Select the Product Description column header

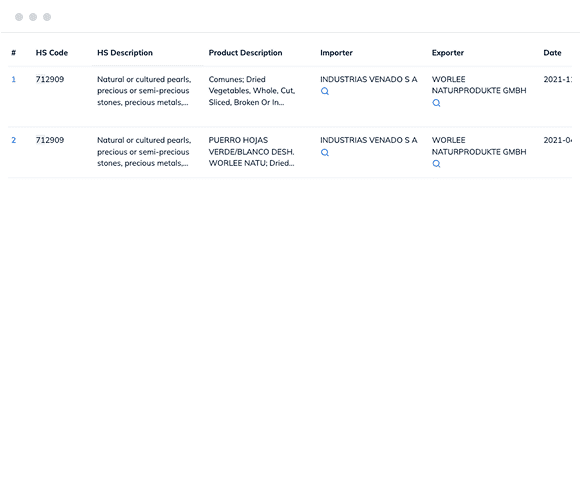[246, 53]
